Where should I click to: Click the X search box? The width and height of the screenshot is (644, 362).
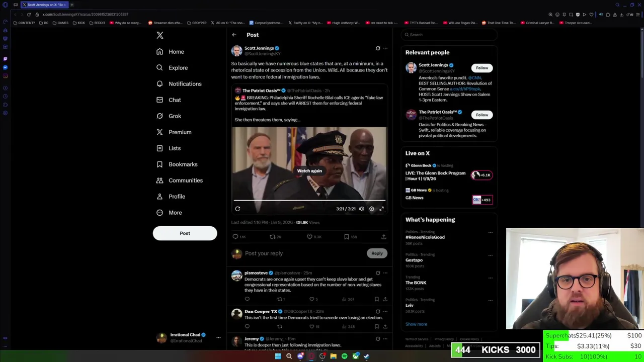tap(449, 35)
